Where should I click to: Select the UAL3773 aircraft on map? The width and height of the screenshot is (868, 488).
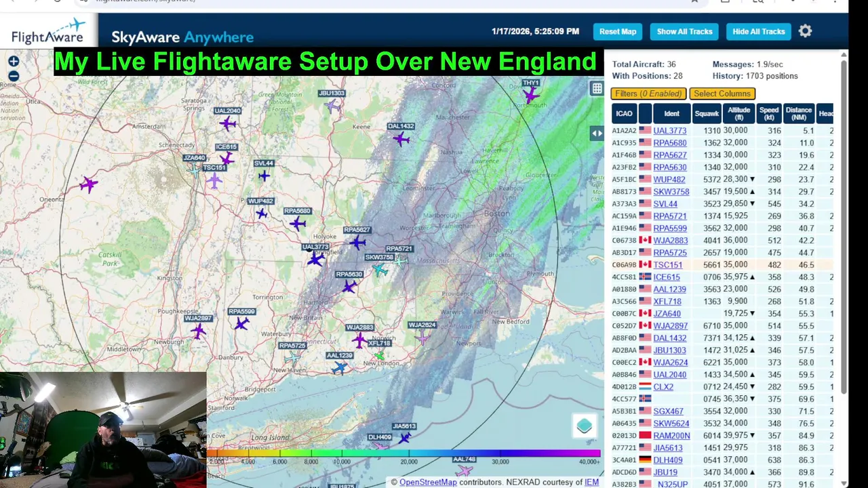315,259
